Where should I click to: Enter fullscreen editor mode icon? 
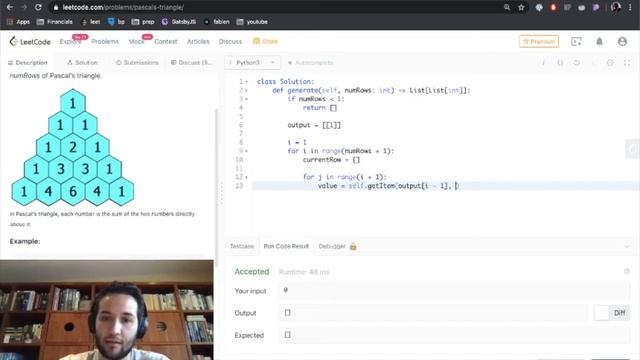627,62
